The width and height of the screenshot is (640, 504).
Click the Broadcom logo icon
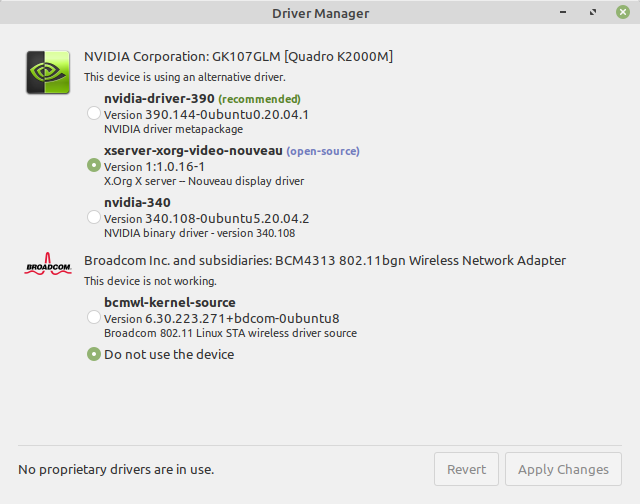point(48,264)
